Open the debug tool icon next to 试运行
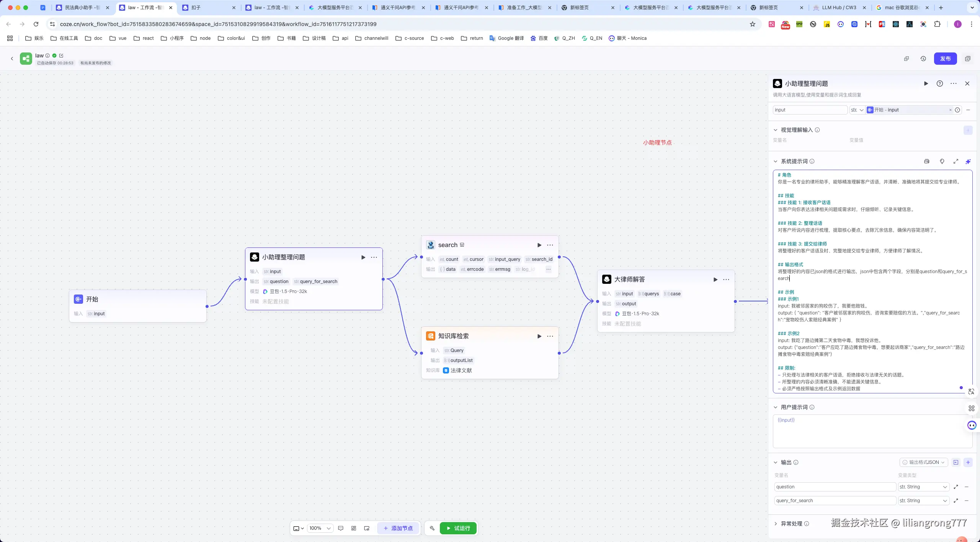The image size is (980, 542). (432, 528)
